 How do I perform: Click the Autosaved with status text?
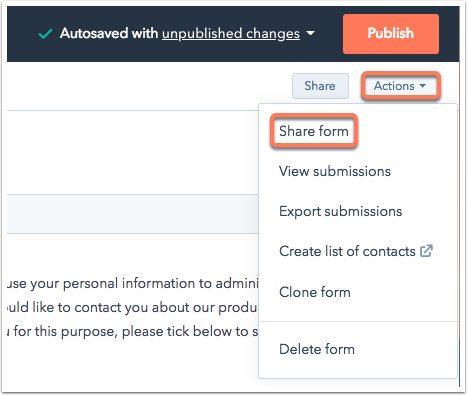(109, 33)
